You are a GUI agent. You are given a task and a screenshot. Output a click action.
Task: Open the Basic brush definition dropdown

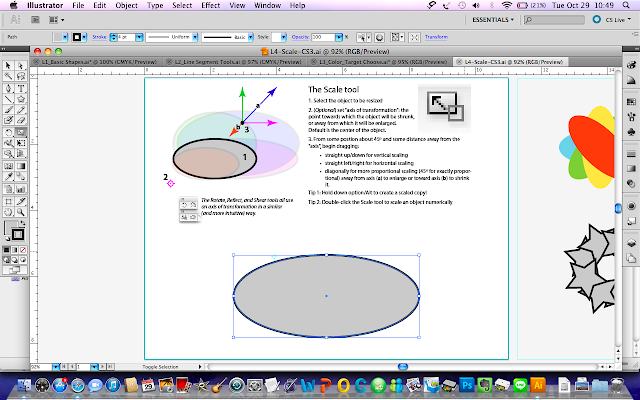tap(251, 37)
